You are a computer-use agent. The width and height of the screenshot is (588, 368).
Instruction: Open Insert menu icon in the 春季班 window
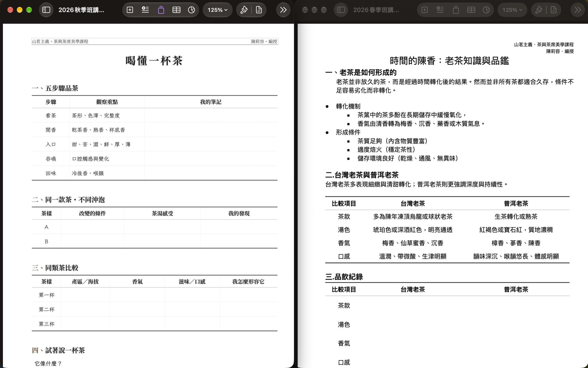click(440, 10)
